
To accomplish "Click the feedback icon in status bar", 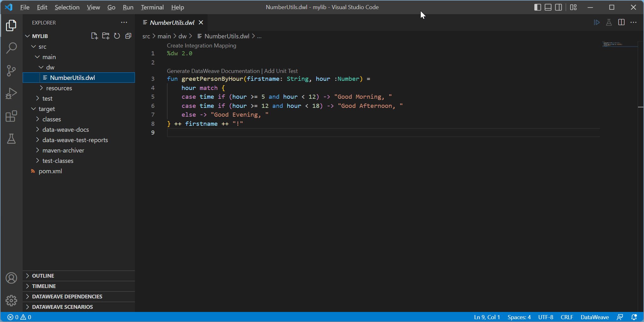I will coord(620,317).
